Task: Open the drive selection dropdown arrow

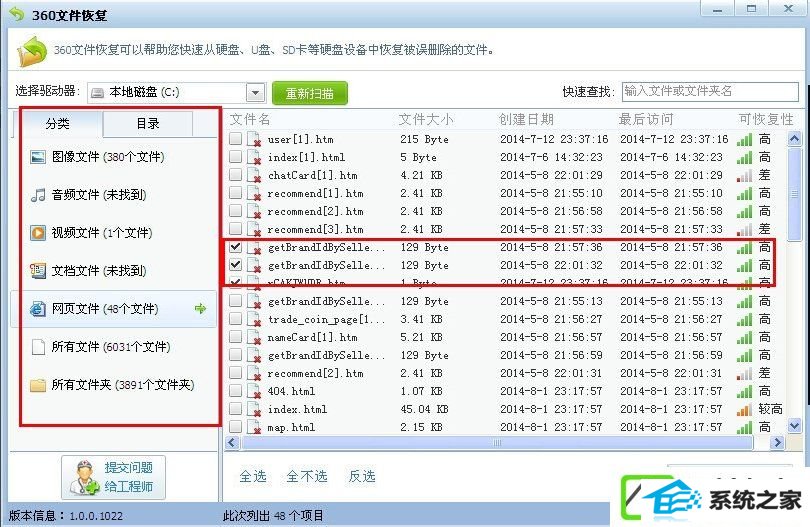Action: click(255, 93)
